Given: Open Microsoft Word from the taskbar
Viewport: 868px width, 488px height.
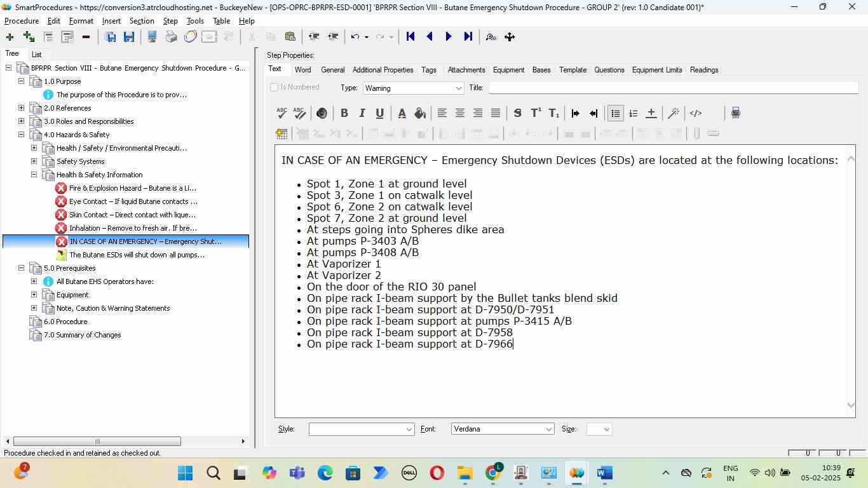Looking at the screenshot, I should click(604, 473).
